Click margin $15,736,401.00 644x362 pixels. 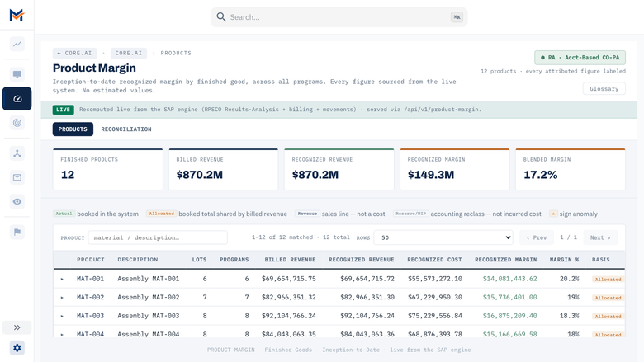click(509, 297)
